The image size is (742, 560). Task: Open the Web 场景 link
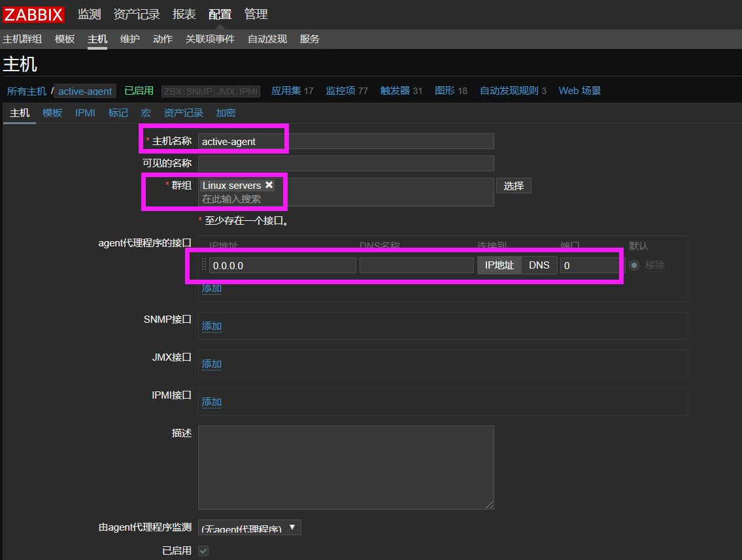580,90
